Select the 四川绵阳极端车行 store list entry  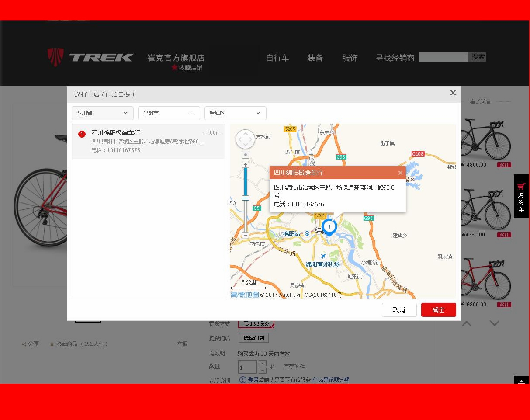149,141
